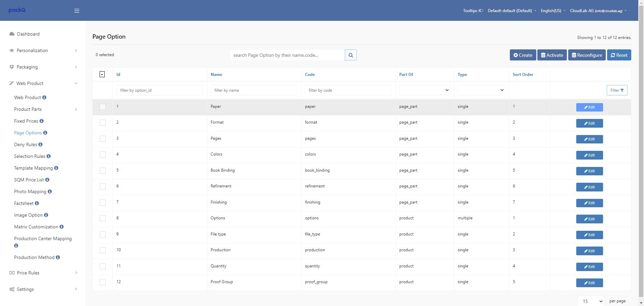Click info icon next to Fixed Prices
This screenshot has height=306, width=644.
point(42,121)
